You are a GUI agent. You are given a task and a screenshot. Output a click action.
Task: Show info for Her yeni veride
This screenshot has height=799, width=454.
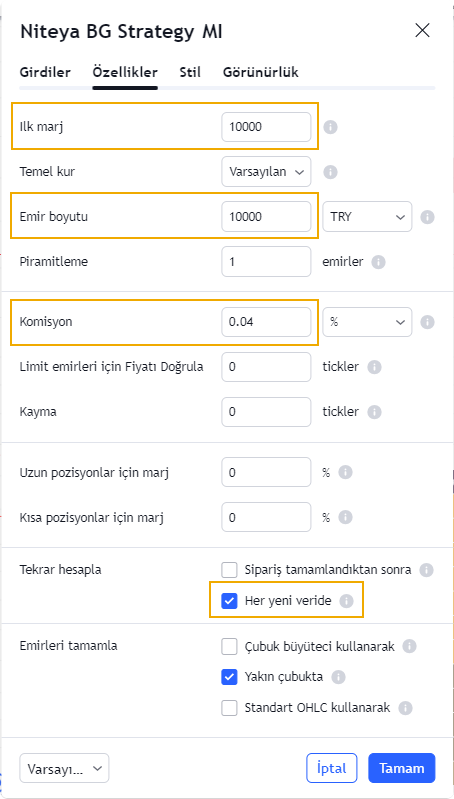[x=346, y=601]
